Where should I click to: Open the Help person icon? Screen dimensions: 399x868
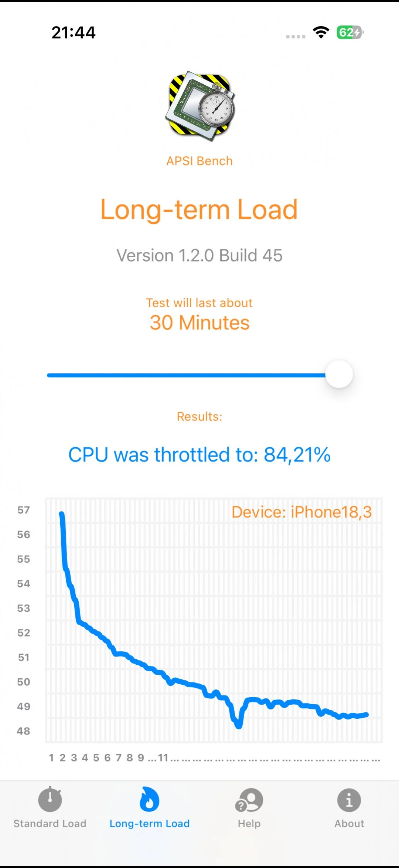point(249,800)
